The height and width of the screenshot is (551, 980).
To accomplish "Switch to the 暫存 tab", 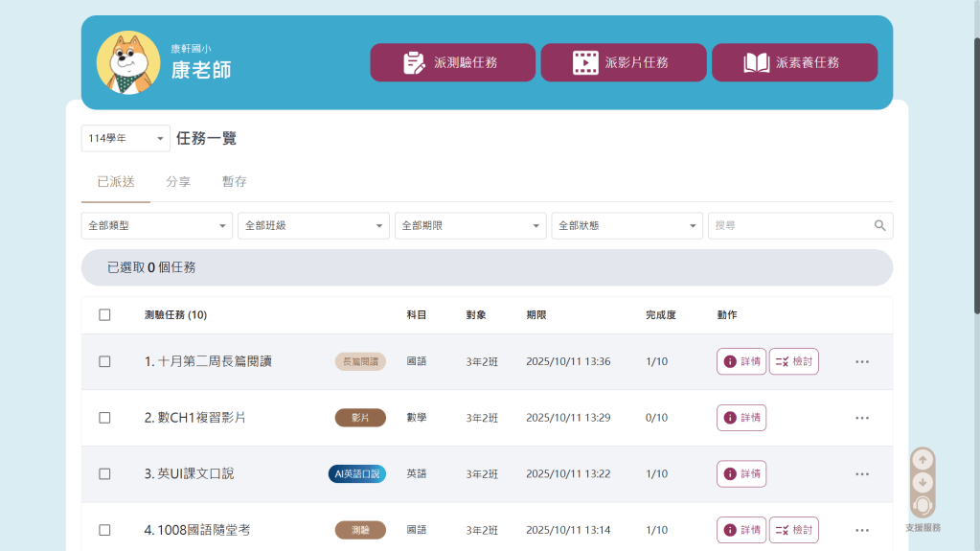I will pyautogui.click(x=235, y=182).
